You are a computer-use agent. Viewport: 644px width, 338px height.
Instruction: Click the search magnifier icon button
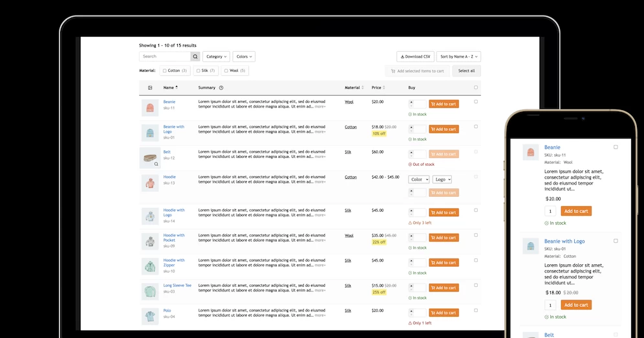[x=195, y=57]
